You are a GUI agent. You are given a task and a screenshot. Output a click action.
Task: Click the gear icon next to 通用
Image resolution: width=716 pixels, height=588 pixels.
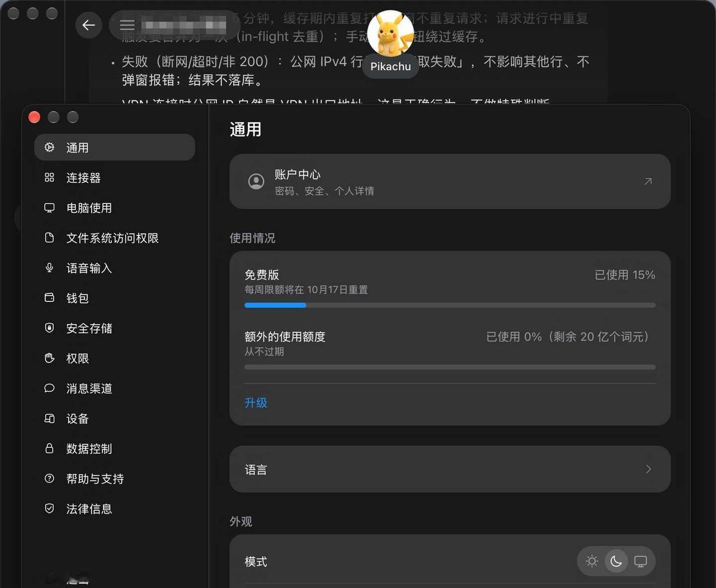coord(49,147)
